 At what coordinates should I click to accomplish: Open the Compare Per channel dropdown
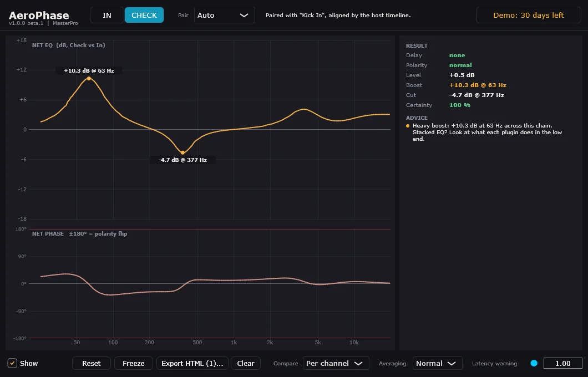point(336,363)
